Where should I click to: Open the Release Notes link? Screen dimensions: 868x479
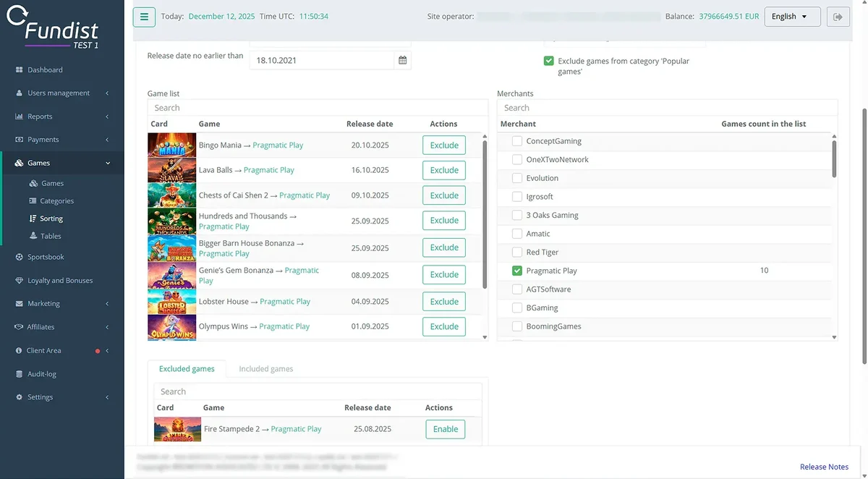click(824, 467)
